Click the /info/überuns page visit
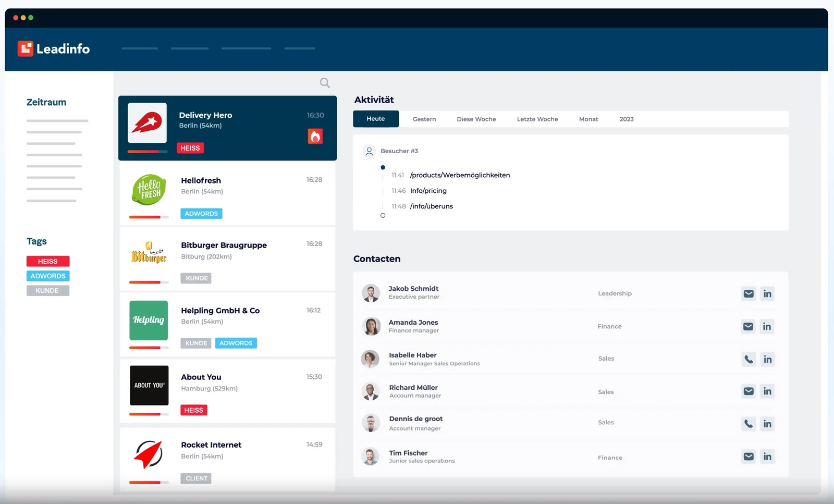 [x=432, y=206]
